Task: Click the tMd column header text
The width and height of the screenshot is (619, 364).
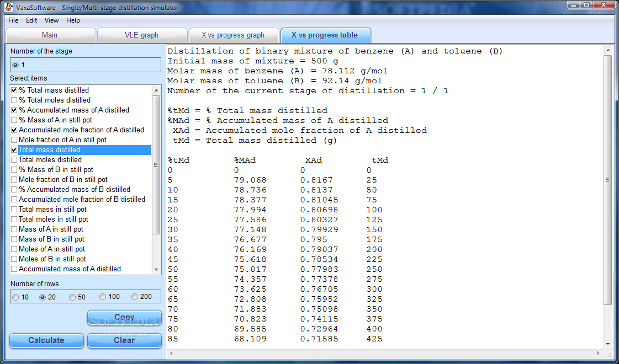Action: coord(380,160)
